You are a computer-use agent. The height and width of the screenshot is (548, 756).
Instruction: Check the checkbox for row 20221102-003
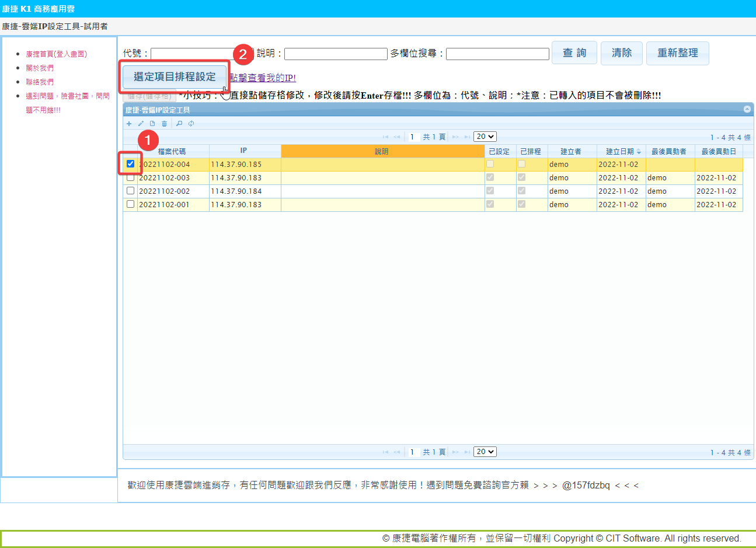(130, 177)
